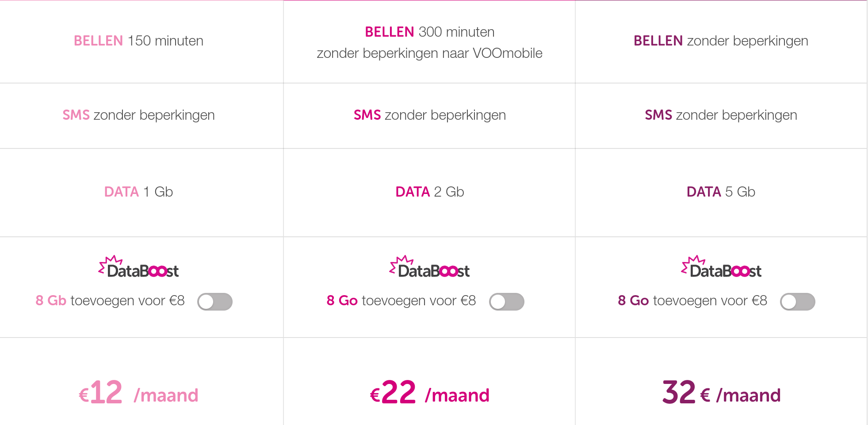The height and width of the screenshot is (425, 868).
Task: Click '8 Go toevoegen voor €8' in right plan
Action: coord(692,300)
